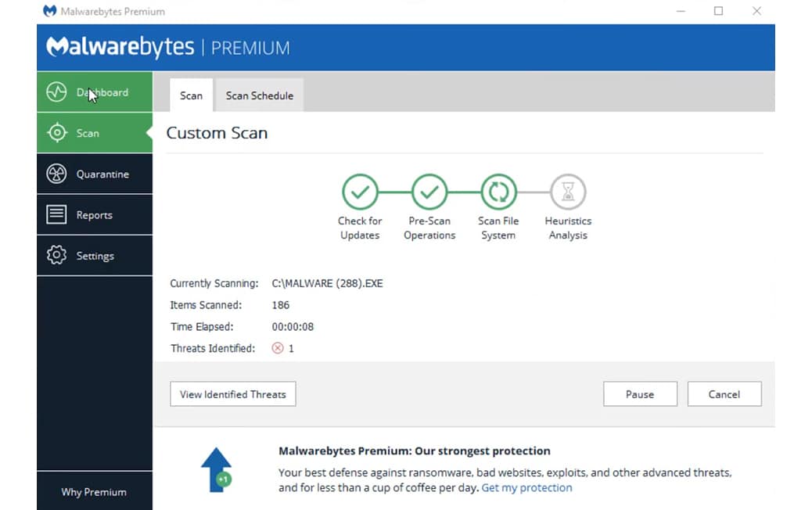Image resolution: width=812 pixels, height=510 pixels.
Task: Pause the running scan
Action: click(640, 394)
